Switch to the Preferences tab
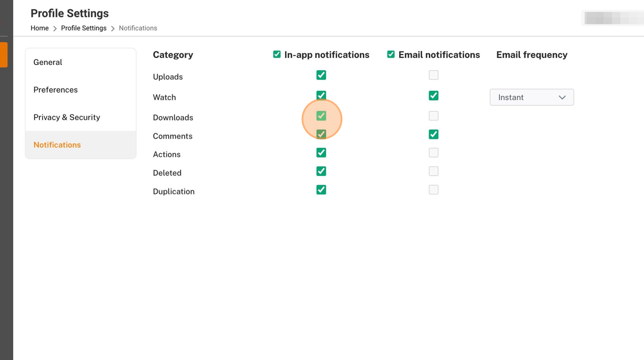 coord(55,90)
